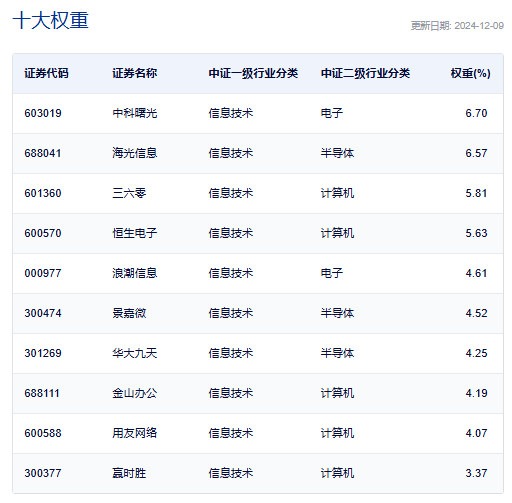Select security code 603019
Screen dimensions: 512x503
tap(43, 113)
